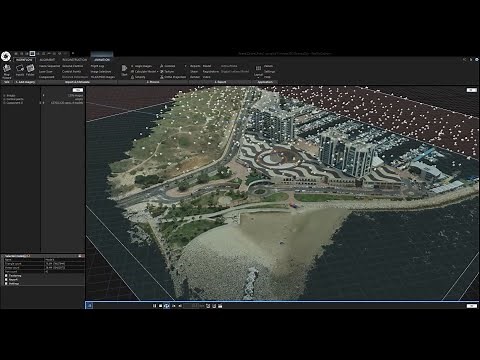
Task: Select Control points row in the tree
Action: click(43, 99)
